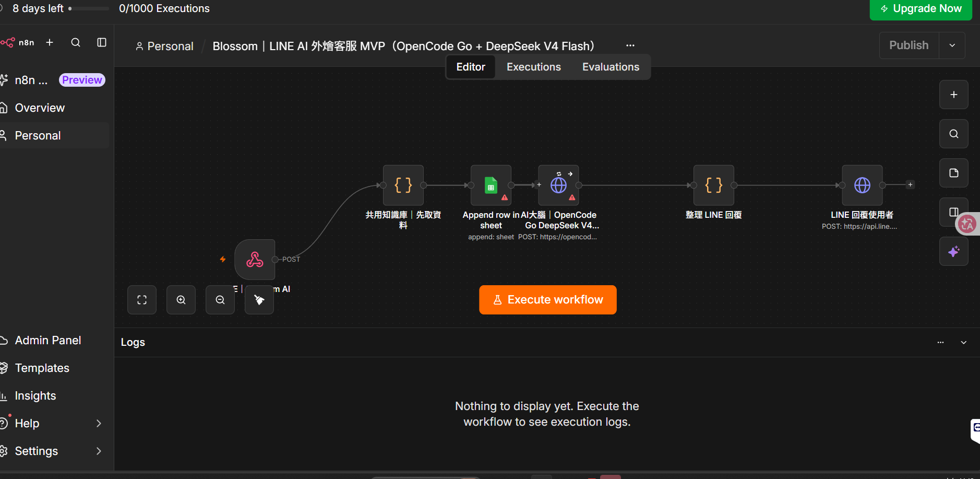Select the OpenCode Go DeepSeek HTTP node
The image size is (980, 479).
pyautogui.click(x=558, y=185)
